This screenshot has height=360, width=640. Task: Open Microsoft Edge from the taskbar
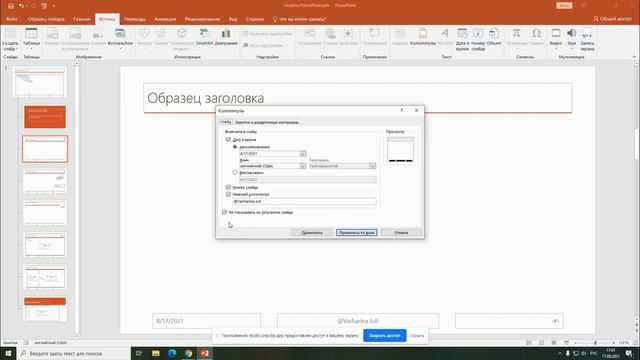[x=172, y=353]
